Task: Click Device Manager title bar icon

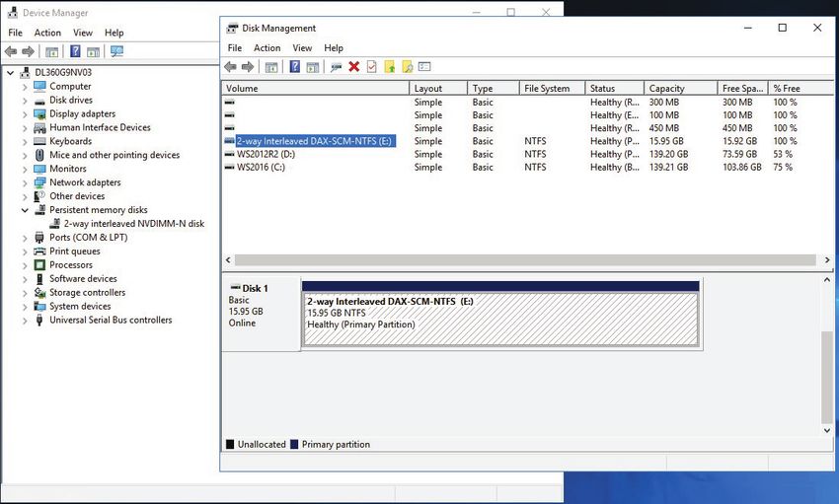Action: point(13,12)
